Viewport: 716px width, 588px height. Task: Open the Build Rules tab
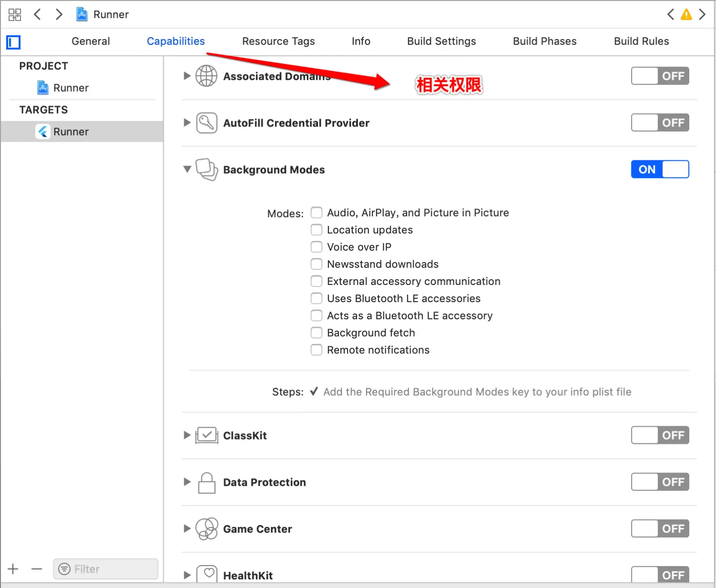pos(642,42)
